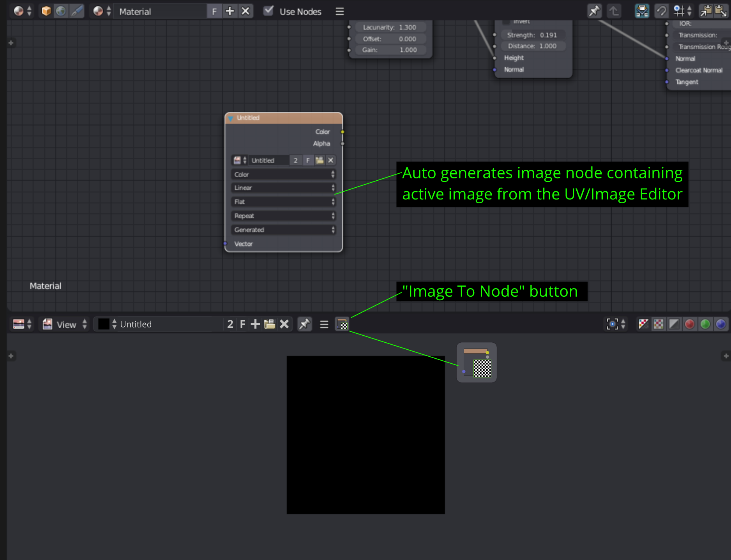Open Color space dropdown in node
731x560 pixels.
(284, 174)
